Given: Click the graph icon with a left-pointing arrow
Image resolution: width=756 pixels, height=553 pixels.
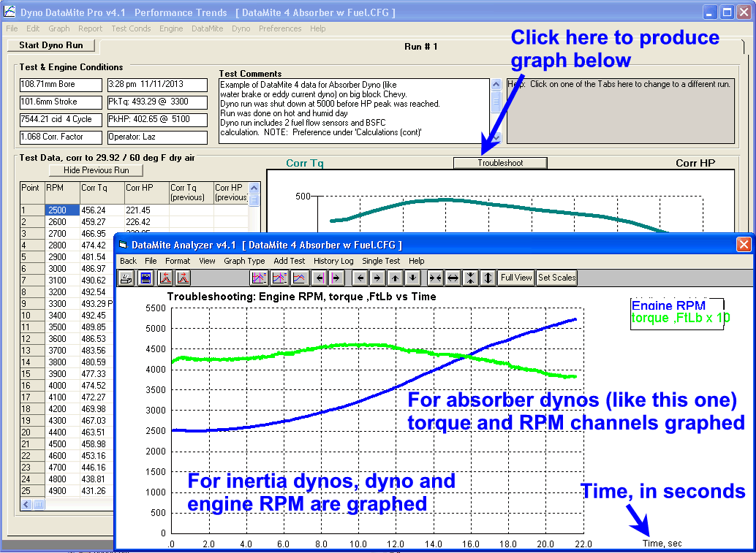Looking at the screenshot, I should pyautogui.click(x=165, y=278).
